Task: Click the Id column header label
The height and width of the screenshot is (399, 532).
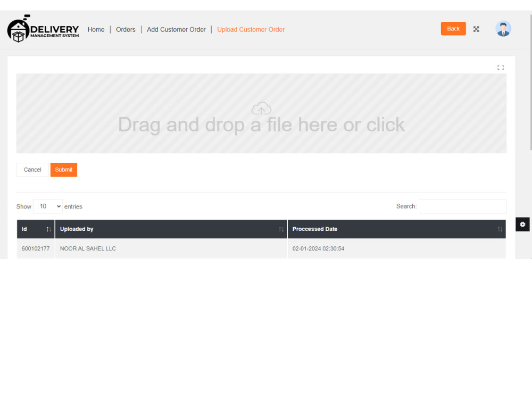Action: (24, 229)
